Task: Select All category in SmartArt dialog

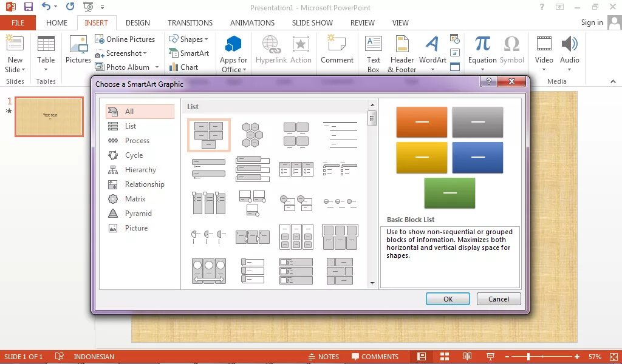Action: click(140, 112)
